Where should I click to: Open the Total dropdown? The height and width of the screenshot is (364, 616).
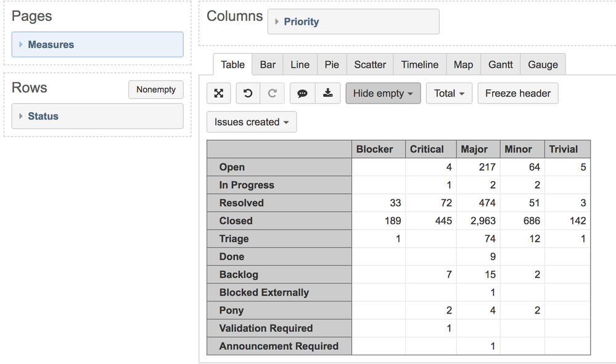pyautogui.click(x=449, y=94)
